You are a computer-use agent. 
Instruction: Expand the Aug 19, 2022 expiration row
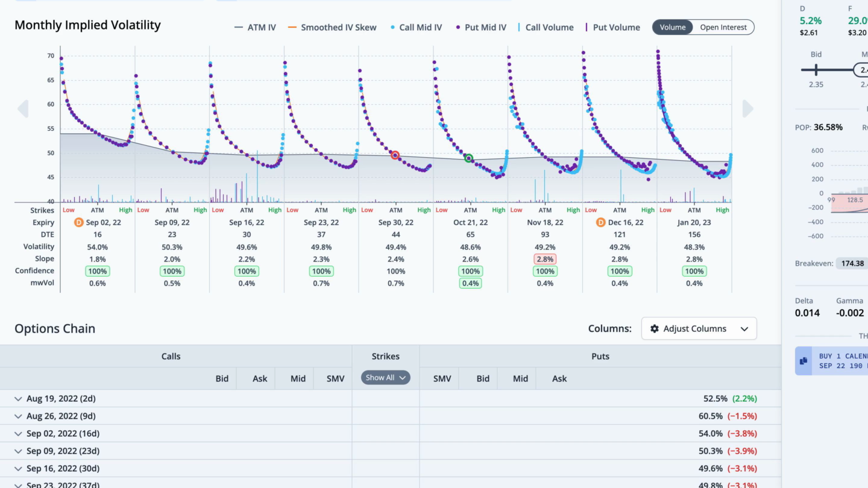(x=19, y=399)
